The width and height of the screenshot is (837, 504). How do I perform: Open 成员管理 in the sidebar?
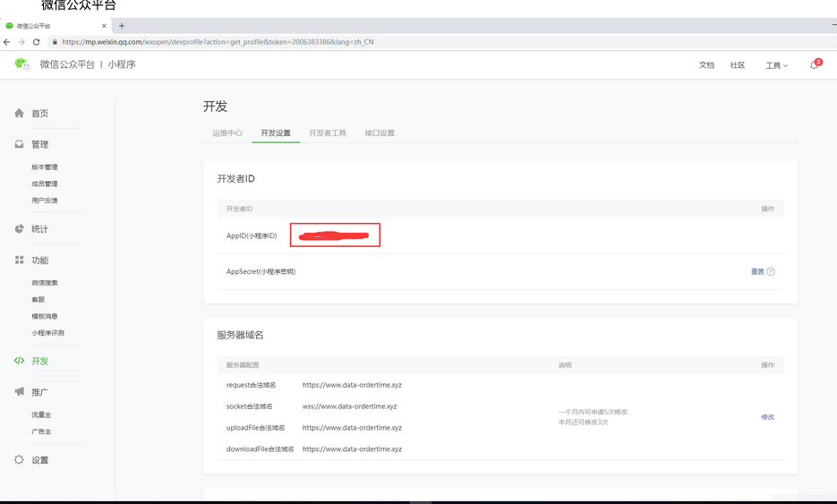[x=44, y=184]
